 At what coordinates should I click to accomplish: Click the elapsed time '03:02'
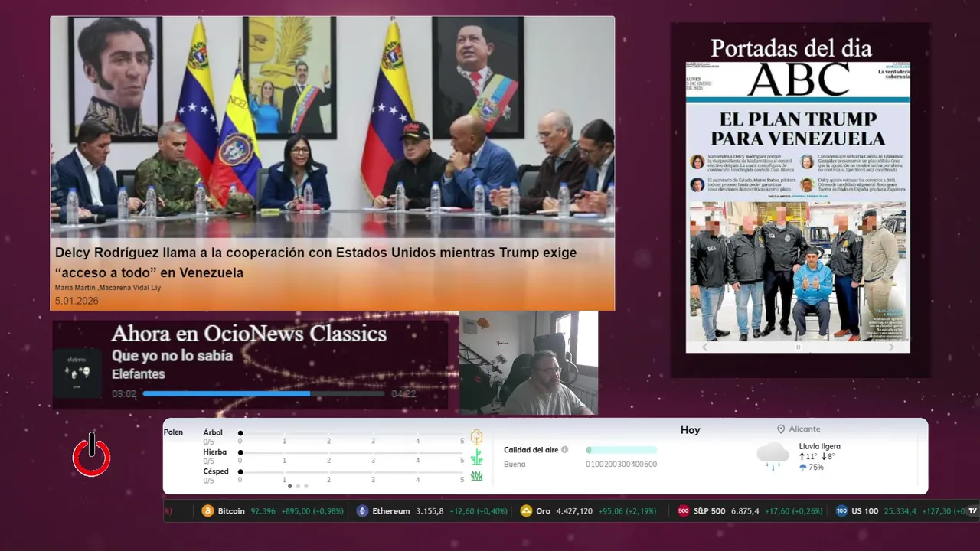click(x=124, y=394)
